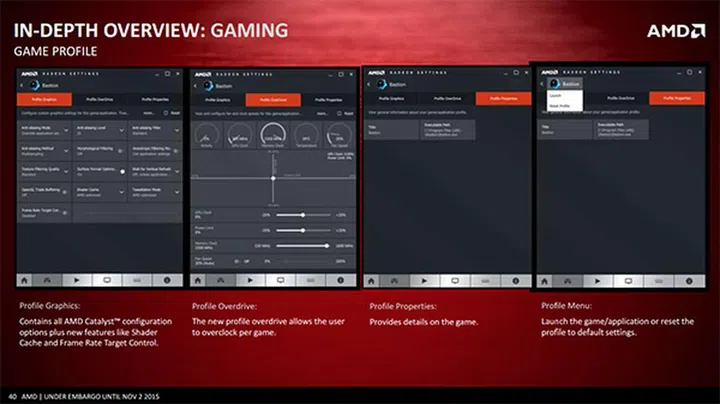Select Display monitor icon in Profile OverDrive window

pyautogui.click(x=281, y=280)
